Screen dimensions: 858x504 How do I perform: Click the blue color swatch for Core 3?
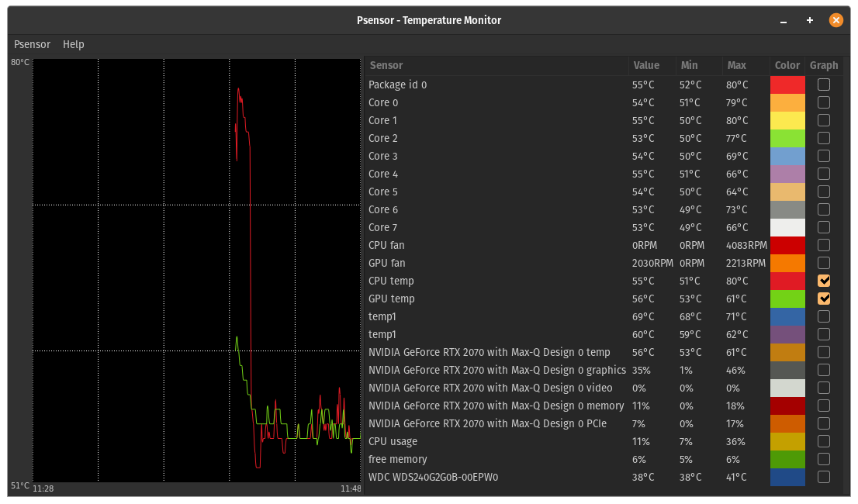point(787,156)
